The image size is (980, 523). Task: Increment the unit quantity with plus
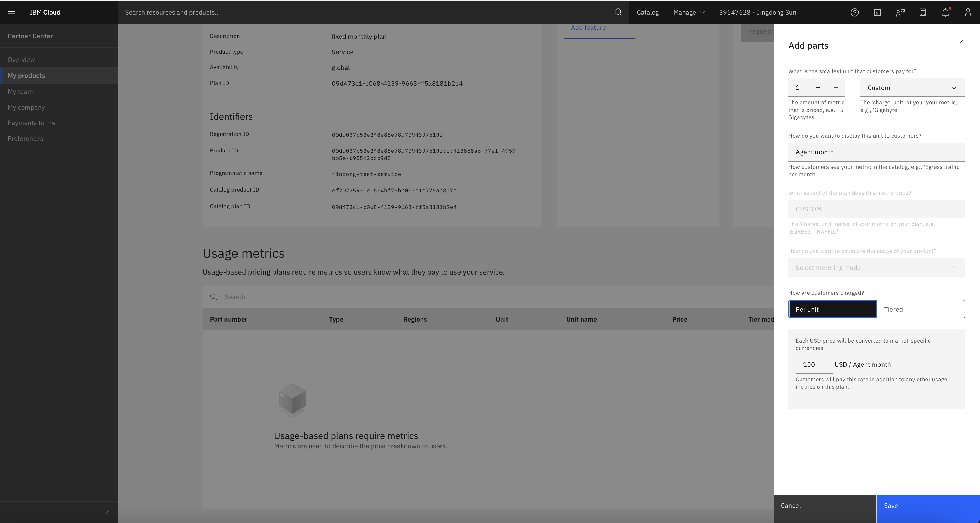[836, 88]
